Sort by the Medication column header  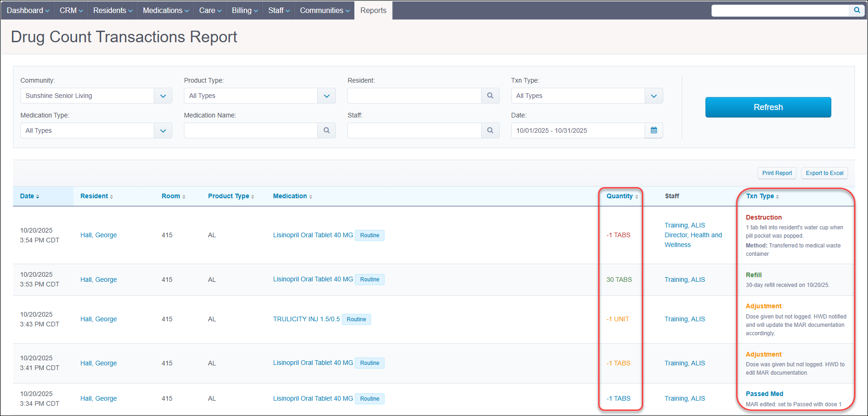[293, 196]
